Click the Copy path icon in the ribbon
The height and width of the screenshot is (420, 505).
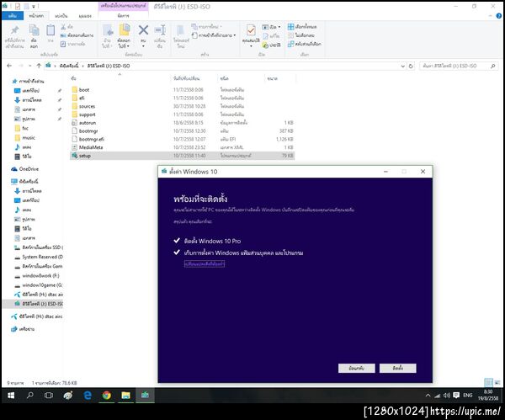tap(63, 35)
